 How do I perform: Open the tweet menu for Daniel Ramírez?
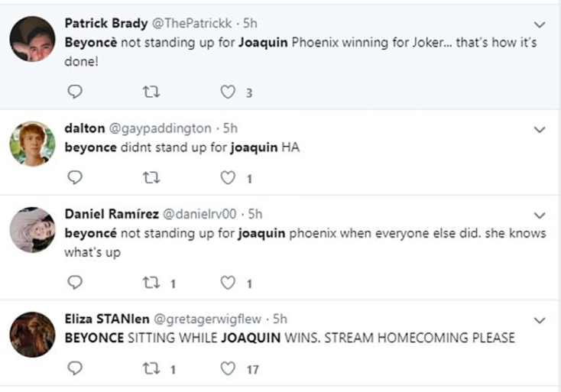(540, 215)
